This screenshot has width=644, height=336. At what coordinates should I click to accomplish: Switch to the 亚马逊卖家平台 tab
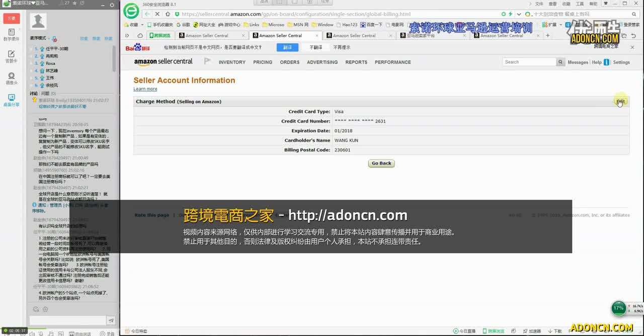click(433, 36)
